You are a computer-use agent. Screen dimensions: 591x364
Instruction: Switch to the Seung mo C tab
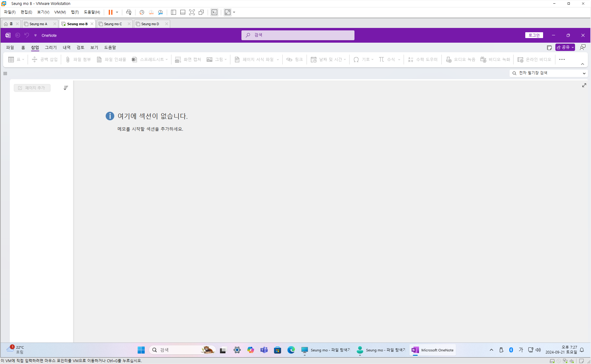(x=113, y=24)
